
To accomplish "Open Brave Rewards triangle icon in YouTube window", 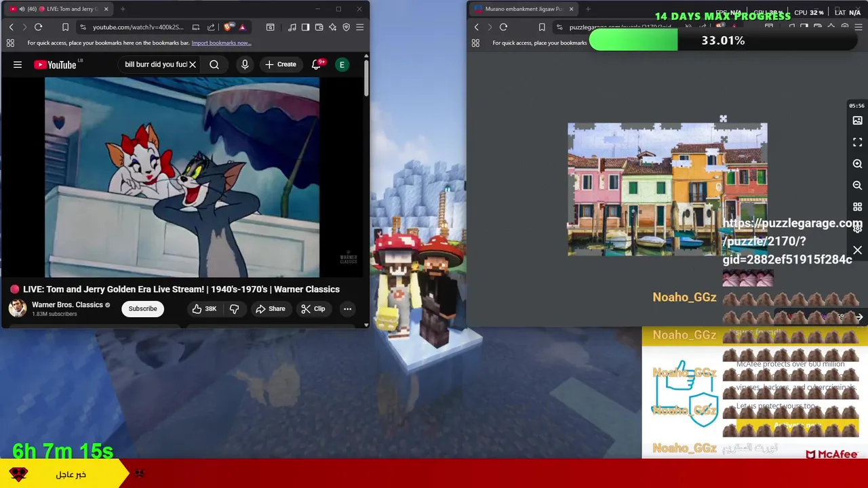I will (x=242, y=27).
